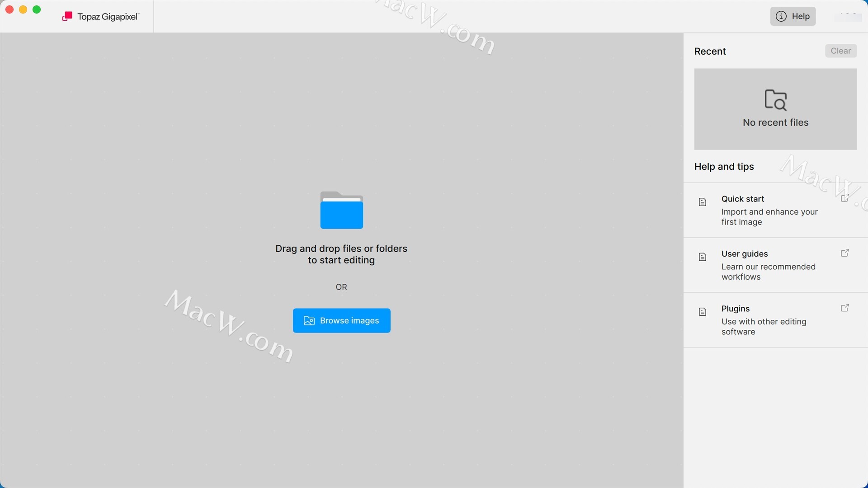Select the User guides title link
This screenshot has height=488, width=868.
744,254
